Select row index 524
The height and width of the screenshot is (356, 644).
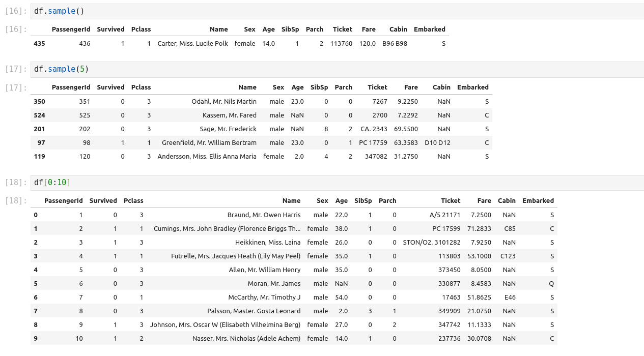(39, 115)
